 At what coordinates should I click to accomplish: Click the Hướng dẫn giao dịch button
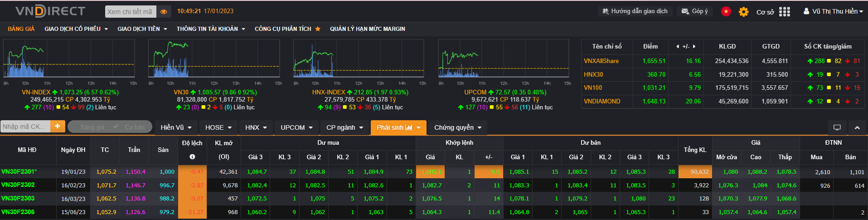[635, 11]
